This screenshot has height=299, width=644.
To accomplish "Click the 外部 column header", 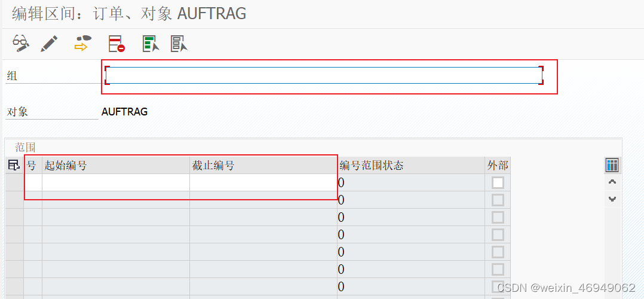I will [498, 165].
